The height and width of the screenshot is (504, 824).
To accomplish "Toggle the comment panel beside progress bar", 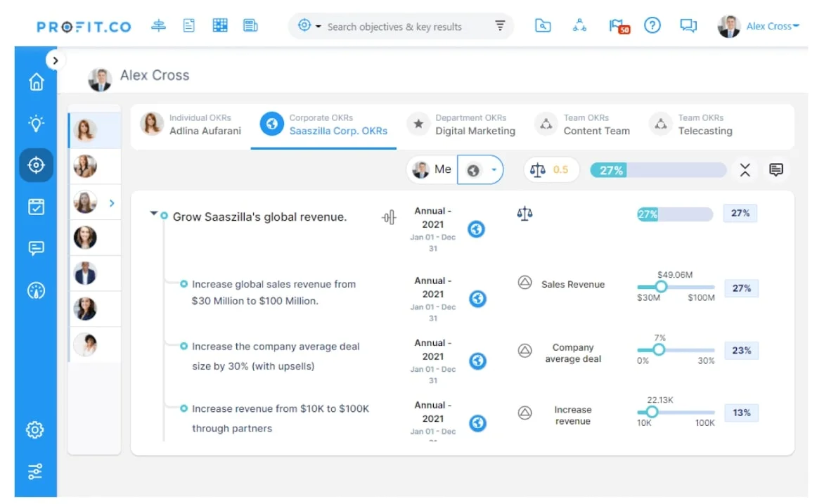I will 776,169.
